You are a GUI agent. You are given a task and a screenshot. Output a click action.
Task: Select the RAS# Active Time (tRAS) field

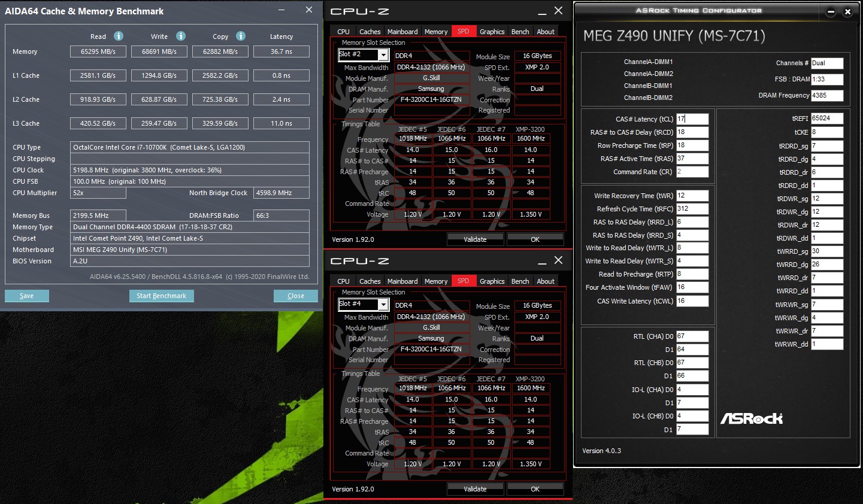pyautogui.click(x=692, y=159)
